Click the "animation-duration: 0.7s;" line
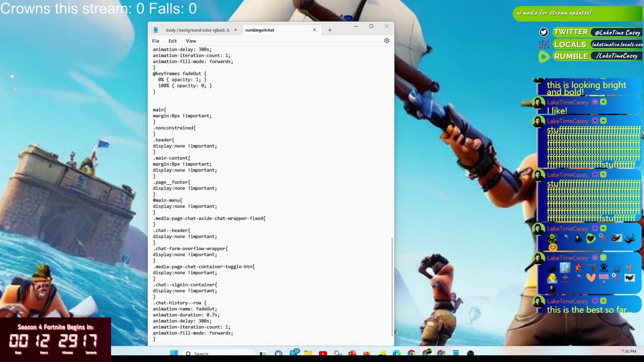The height and width of the screenshot is (362, 644). [x=186, y=315]
